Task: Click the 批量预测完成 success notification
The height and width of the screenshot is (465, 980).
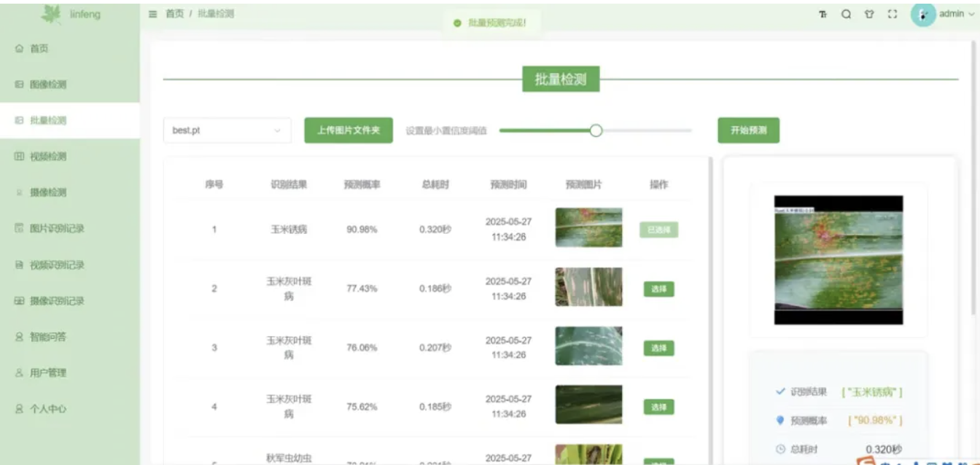Action: [490, 23]
